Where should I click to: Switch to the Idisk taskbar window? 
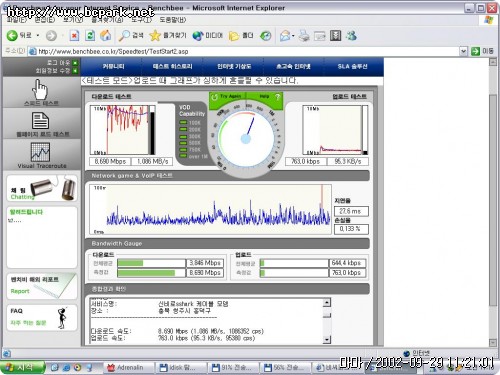click(x=181, y=367)
